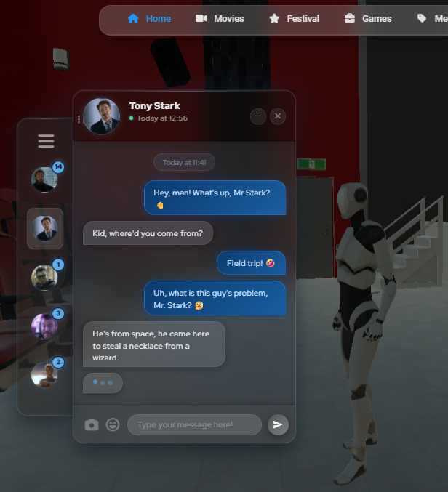Image resolution: width=448 pixels, height=492 pixels.
Task: Focus the 'Type your message here!' field
Action: (x=194, y=424)
